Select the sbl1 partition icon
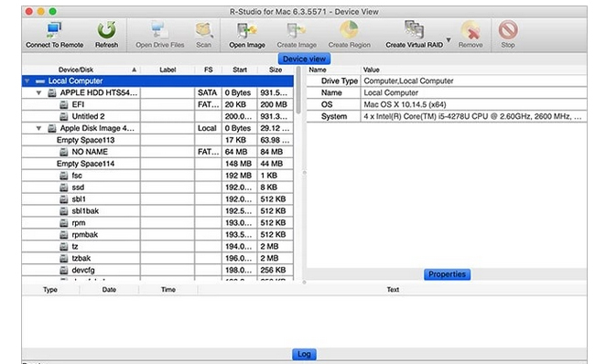This screenshot has height=364, width=606. [x=64, y=199]
